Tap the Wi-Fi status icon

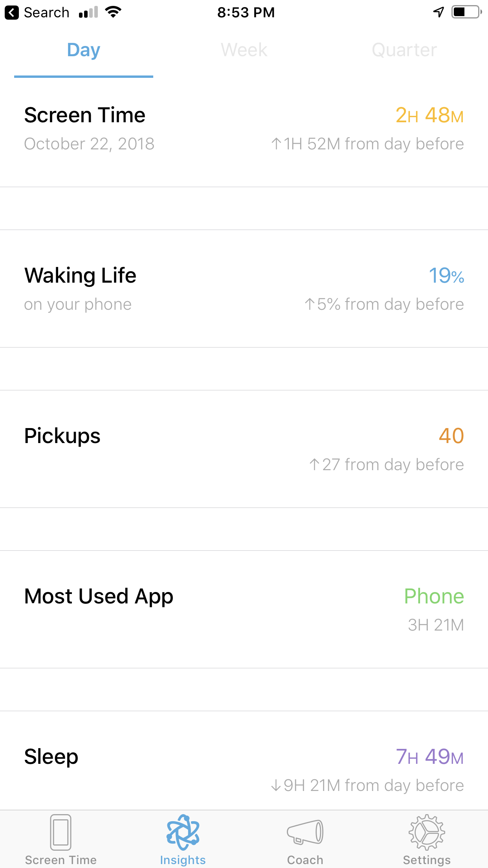coord(113,12)
